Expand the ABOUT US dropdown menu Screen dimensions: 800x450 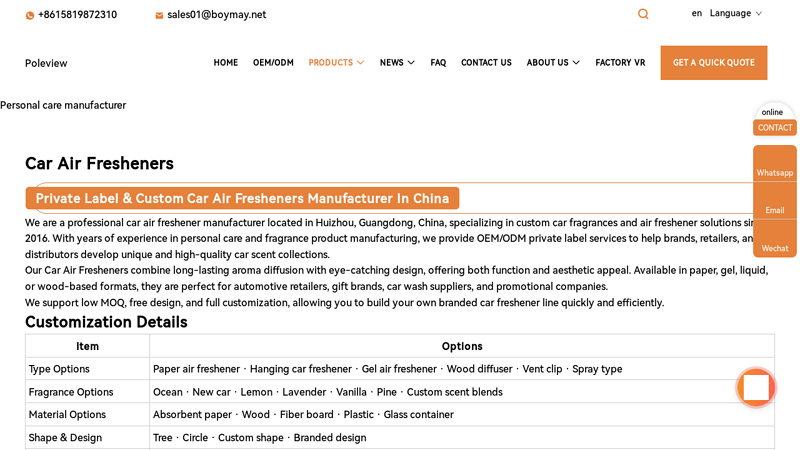pos(553,63)
